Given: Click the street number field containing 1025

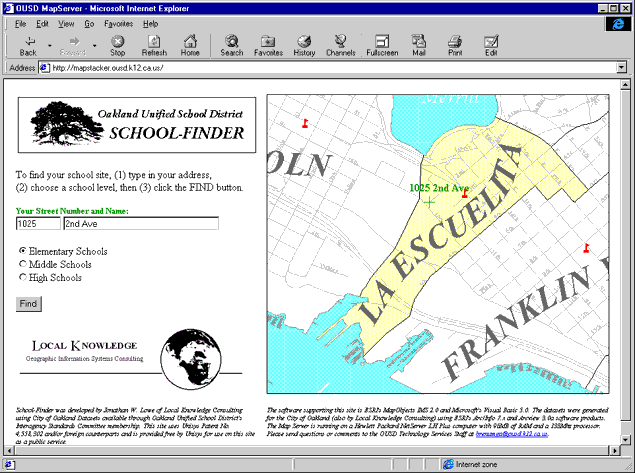Looking at the screenshot, I should [x=38, y=224].
